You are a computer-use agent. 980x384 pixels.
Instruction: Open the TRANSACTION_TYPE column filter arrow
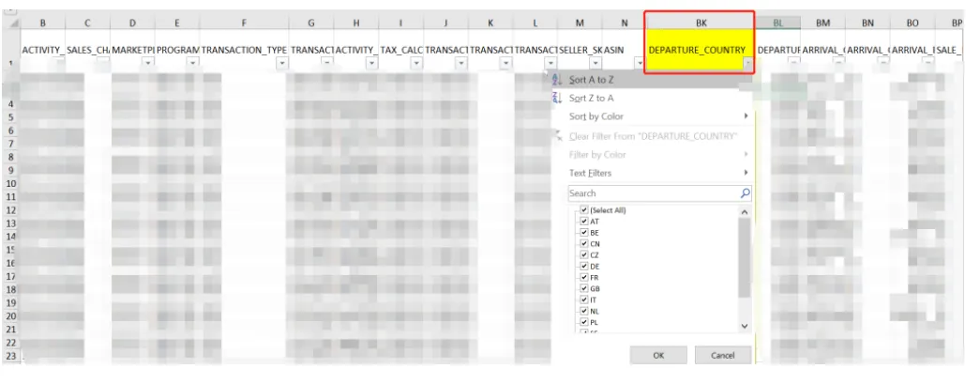pyautogui.click(x=282, y=63)
